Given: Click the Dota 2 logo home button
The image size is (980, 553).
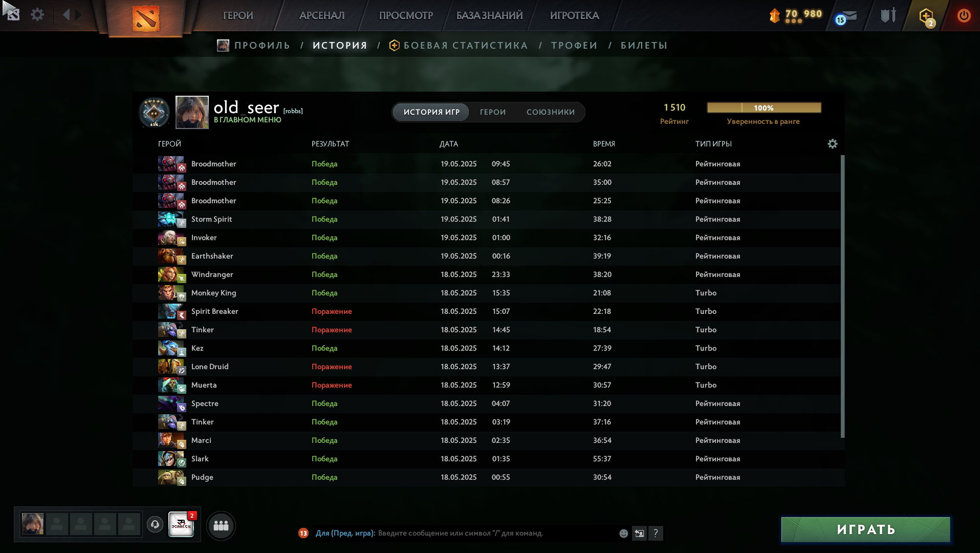Looking at the screenshot, I should tap(146, 18).
